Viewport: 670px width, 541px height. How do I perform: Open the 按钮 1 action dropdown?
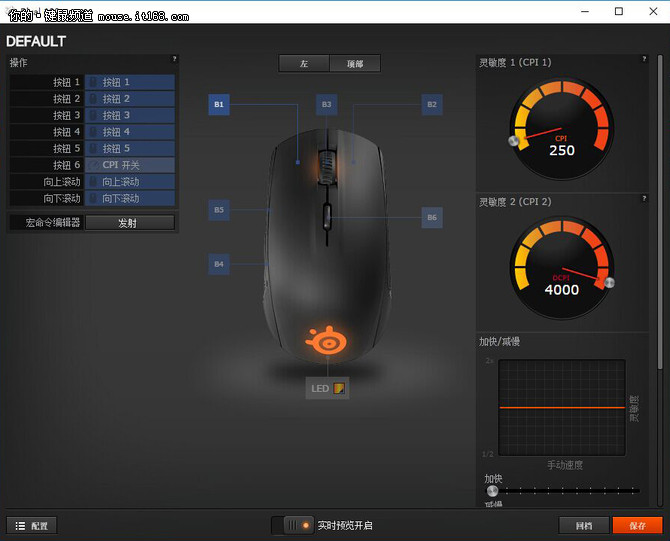(x=130, y=82)
